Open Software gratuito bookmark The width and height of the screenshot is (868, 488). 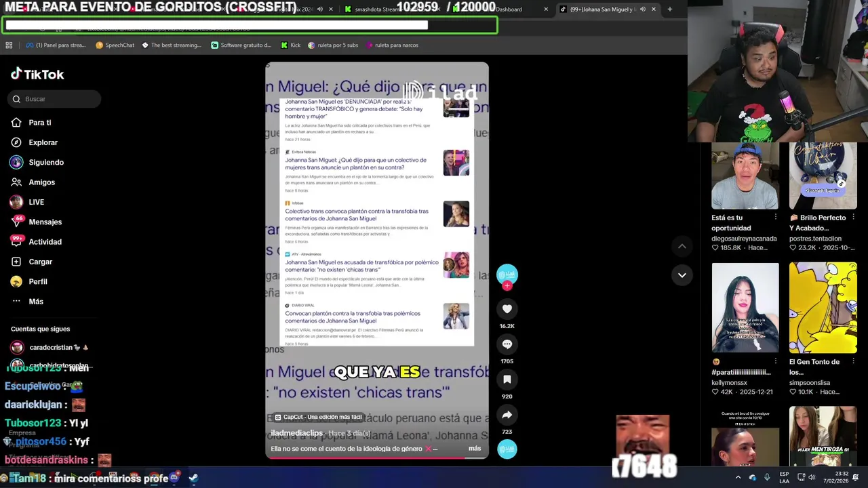241,45
